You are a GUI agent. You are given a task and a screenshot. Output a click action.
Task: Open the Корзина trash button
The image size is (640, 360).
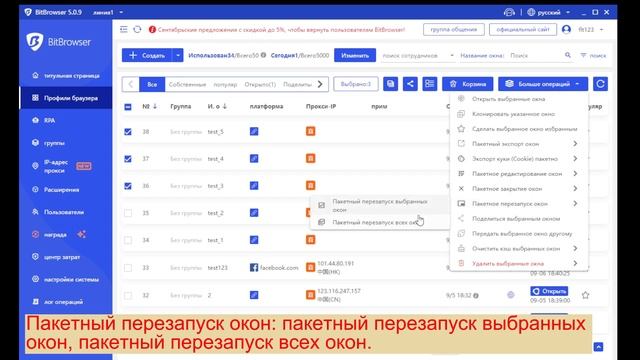coord(467,84)
